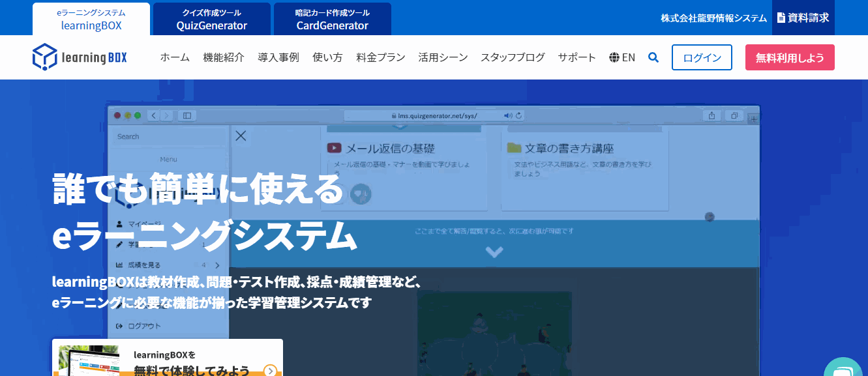Viewport: 868px width, 376px height.
Task: Switch language via the EN globe icon
Action: tap(621, 57)
